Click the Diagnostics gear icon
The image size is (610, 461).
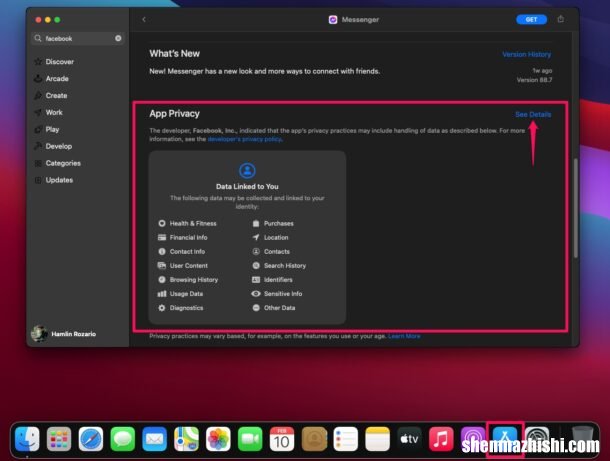[x=162, y=308]
